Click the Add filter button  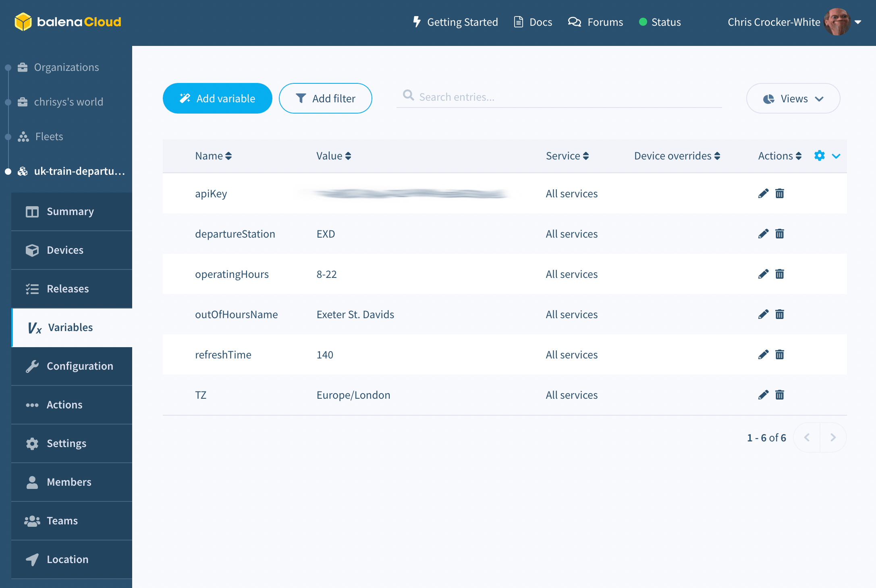[325, 99]
